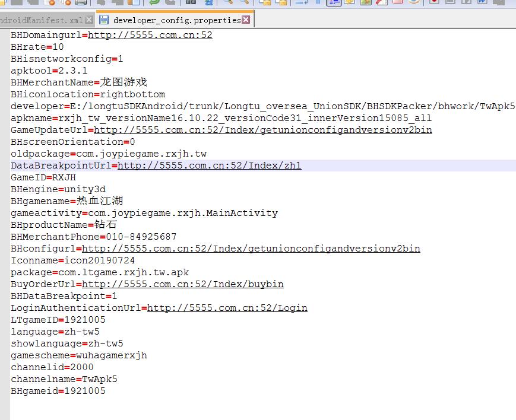Toggle word wrap in the toolbar

click(302, 2)
